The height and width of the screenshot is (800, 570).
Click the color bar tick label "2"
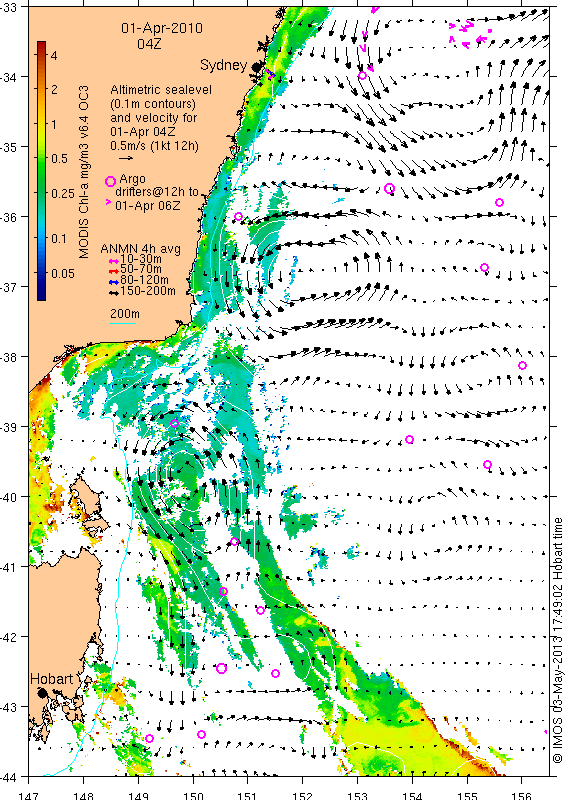(x=54, y=90)
